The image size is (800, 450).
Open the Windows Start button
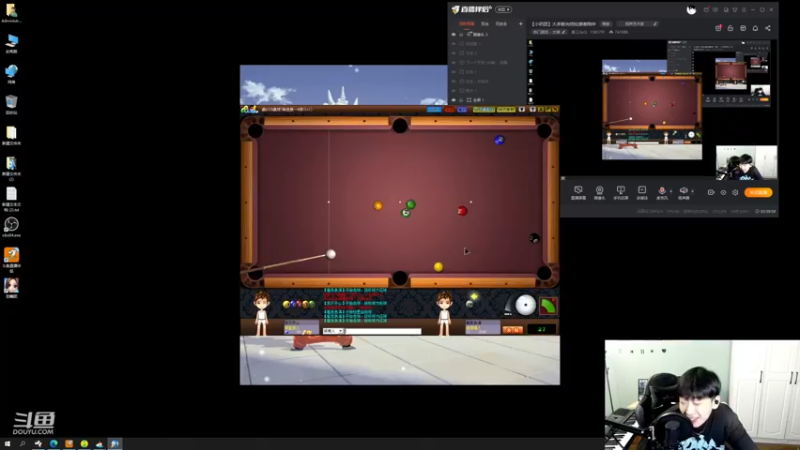tap(7, 444)
